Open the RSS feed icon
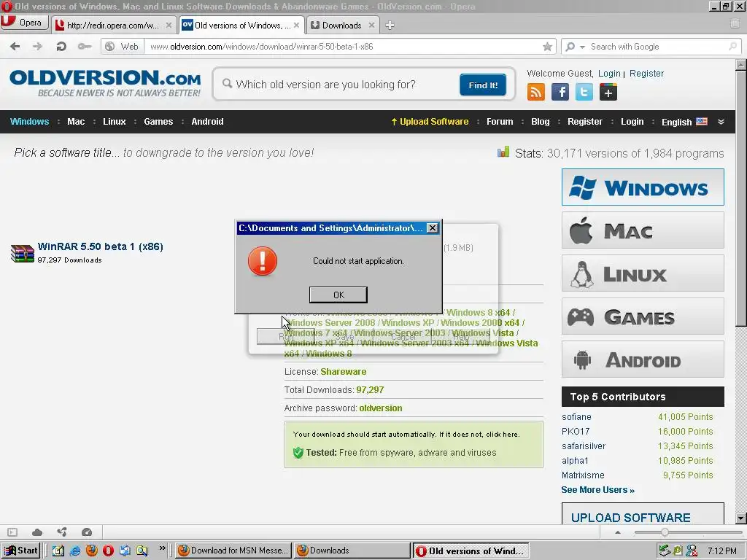 pos(536,92)
